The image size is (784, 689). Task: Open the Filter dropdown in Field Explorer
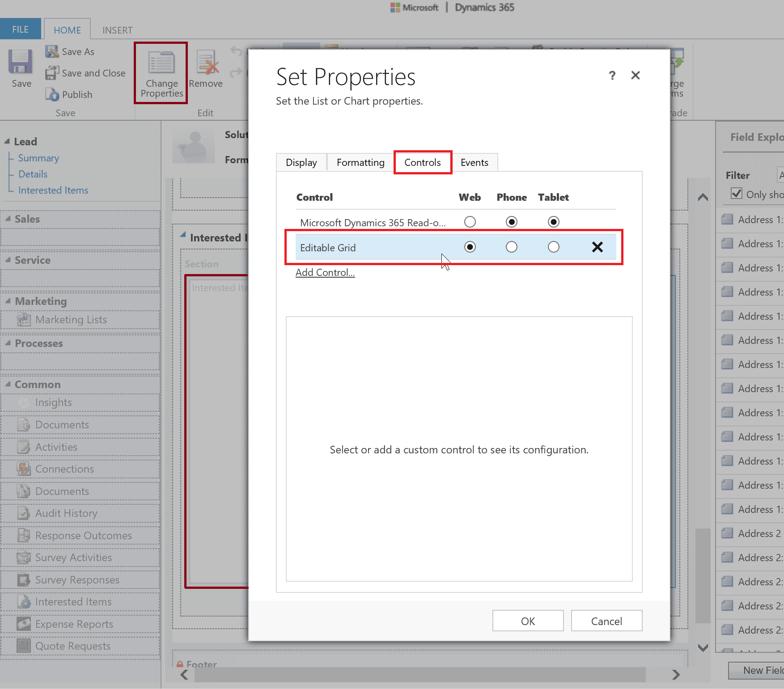pos(780,175)
